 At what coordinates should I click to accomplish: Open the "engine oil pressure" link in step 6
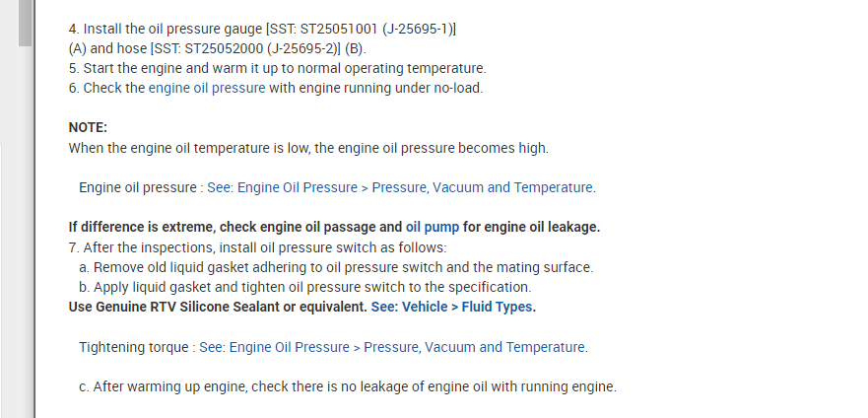[x=207, y=88]
